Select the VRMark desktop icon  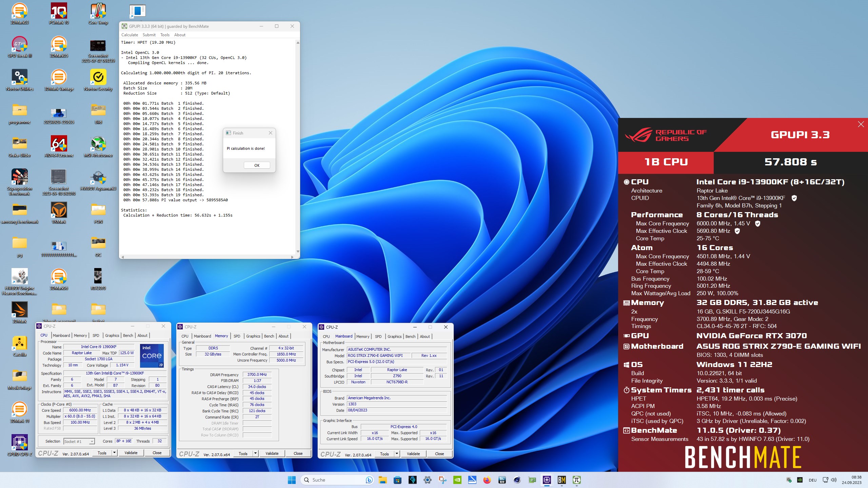pyautogui.click(x=59, y=213)
